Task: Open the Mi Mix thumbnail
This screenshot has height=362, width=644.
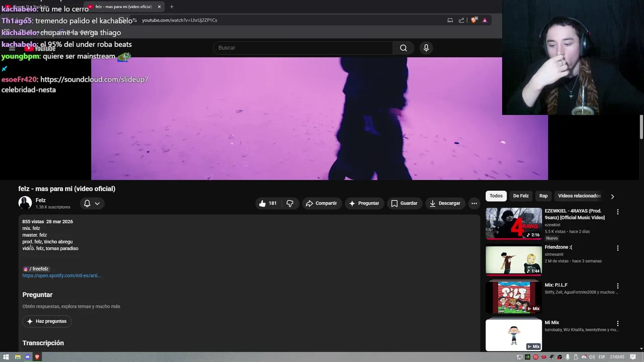Action: (514, 335)
